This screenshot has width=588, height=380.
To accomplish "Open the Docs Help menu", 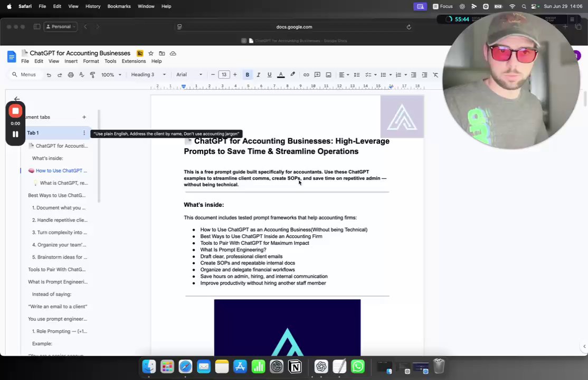I will [x=156, y=61].
